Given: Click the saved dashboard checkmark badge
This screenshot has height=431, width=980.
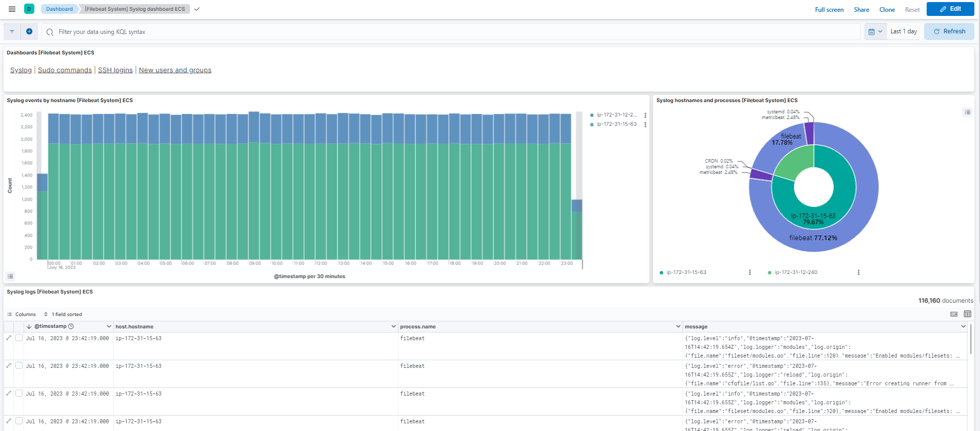Looking at the screenshot, I should (197, 9).
